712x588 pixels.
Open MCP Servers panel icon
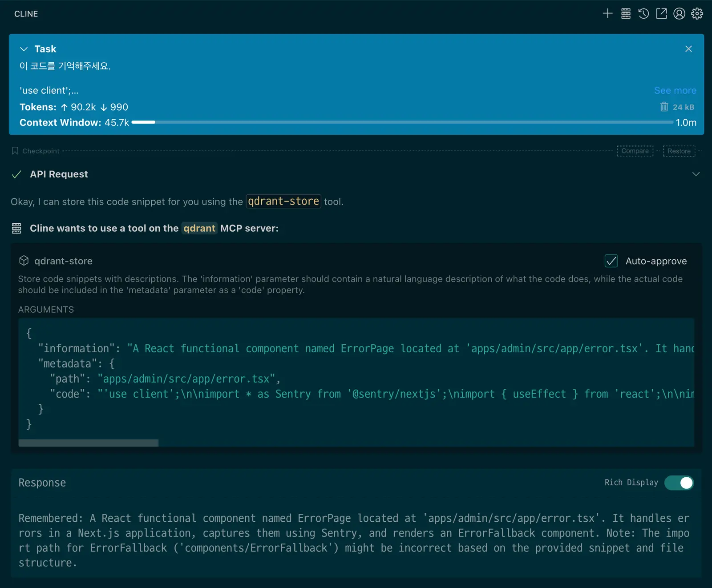pos(626,14)
